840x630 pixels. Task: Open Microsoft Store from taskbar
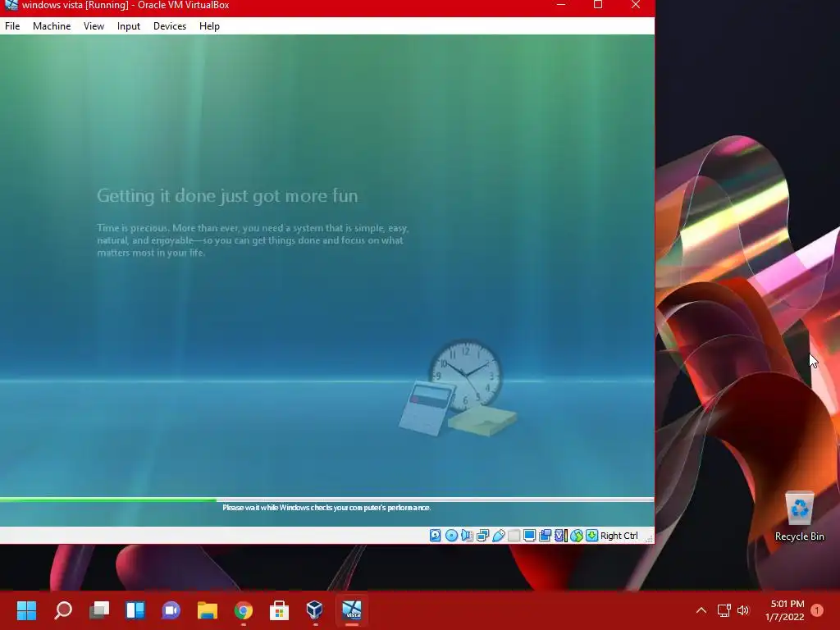point(279,609)
